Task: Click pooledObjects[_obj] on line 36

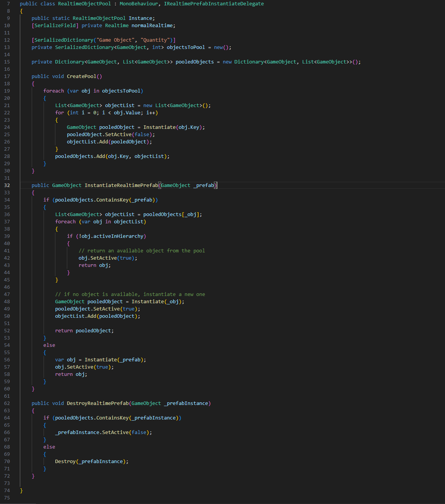Action: pos(171,215)
